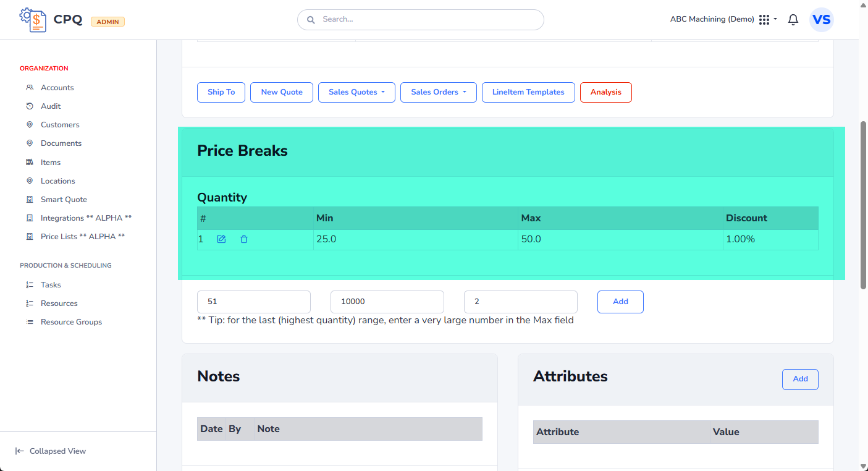Go to Customers page
This screenshot has height=471, width=868.
coord(60,125)
